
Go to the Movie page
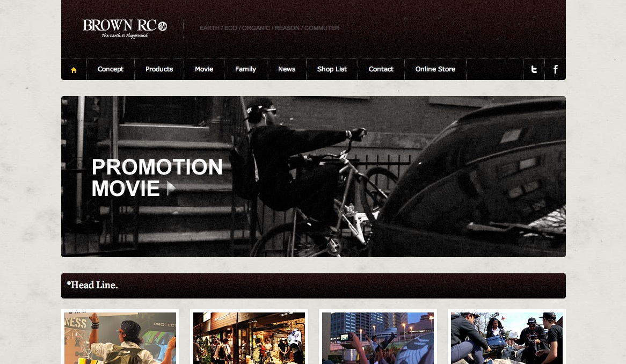tap(204, 69)
